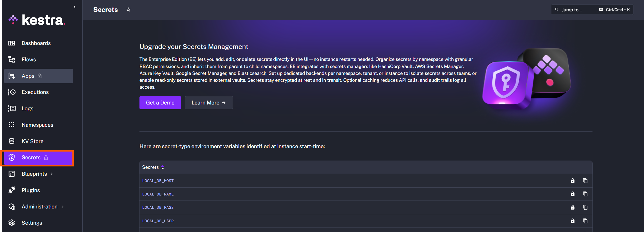Click the Namespaces dots icon
This screenshot has width=644, height=232.
coord(12,125)
